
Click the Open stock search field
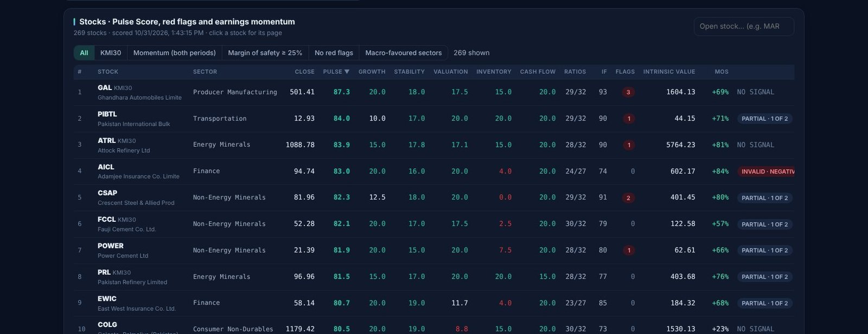744,26
